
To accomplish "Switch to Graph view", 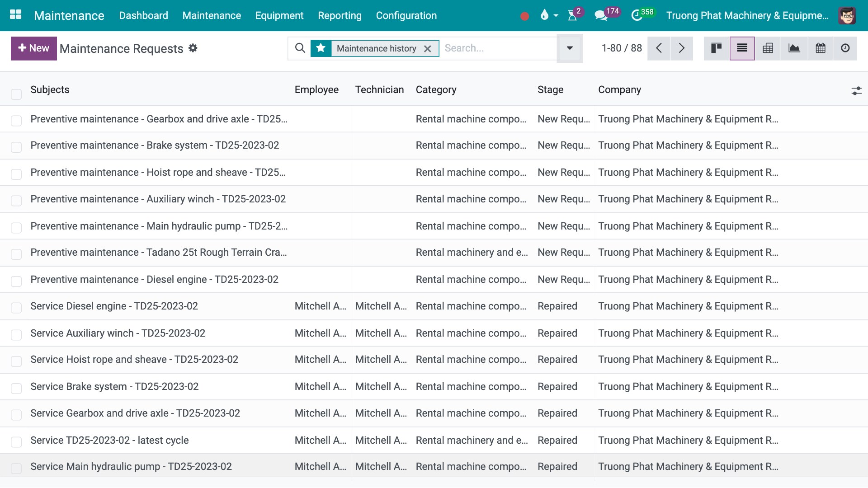I will 794,48.
